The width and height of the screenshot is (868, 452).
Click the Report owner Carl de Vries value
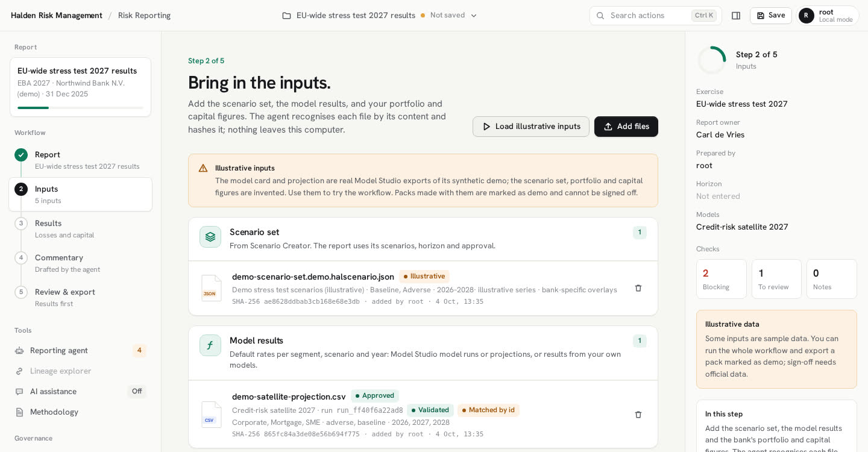pos(720,134)
